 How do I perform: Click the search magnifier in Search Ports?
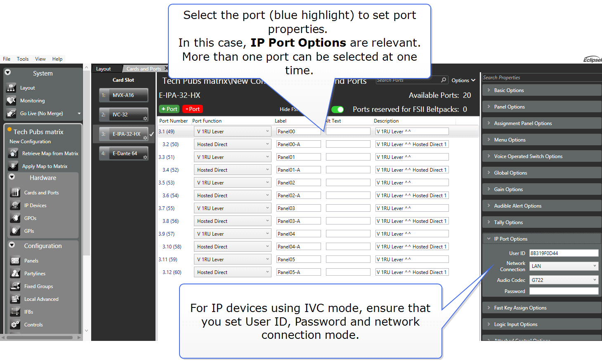pos(444,80)
